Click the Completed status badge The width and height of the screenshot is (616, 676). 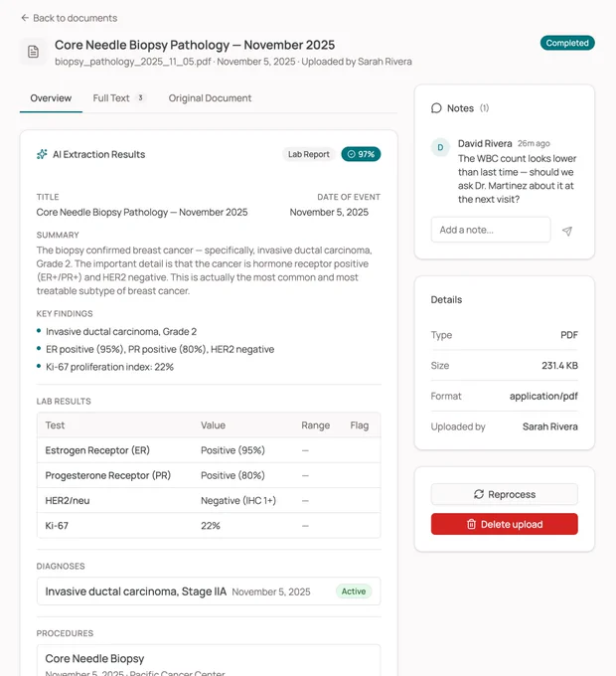point(567,43)
